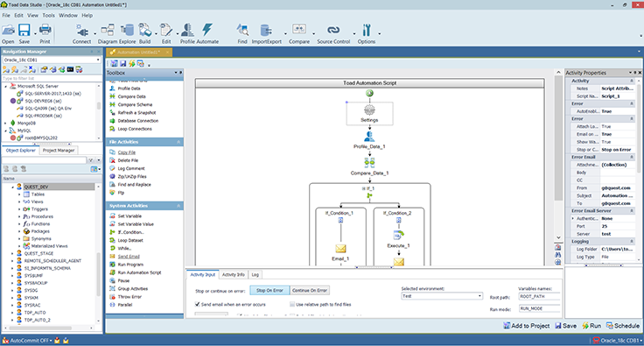Launch the Explore database tool

pos(128,33)
